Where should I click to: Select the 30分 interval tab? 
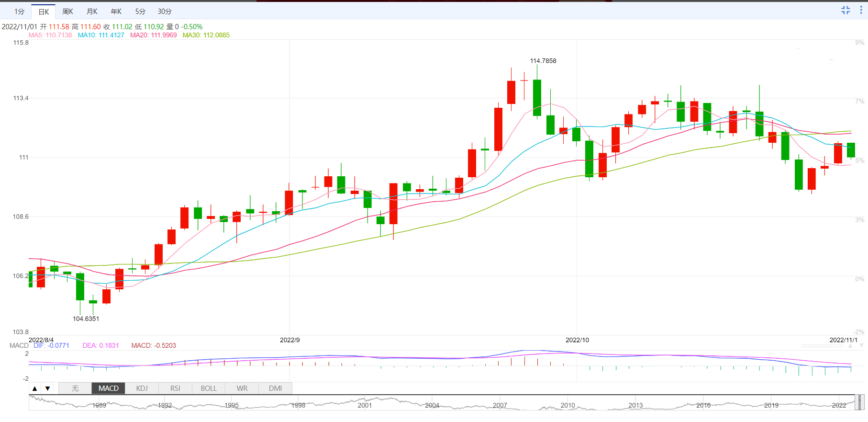pyautogui.click(x=165, y=11)
